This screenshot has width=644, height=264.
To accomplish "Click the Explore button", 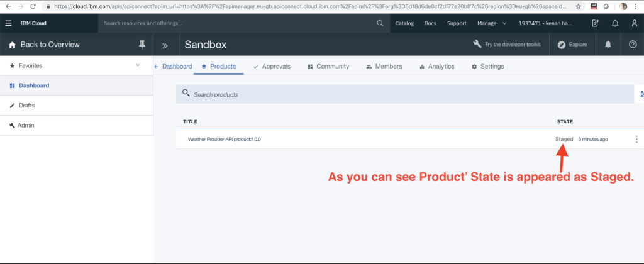I will (572, 45).
